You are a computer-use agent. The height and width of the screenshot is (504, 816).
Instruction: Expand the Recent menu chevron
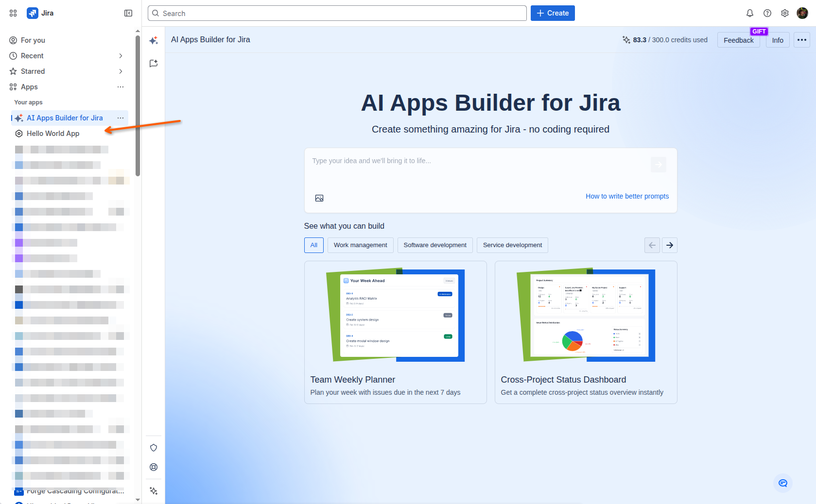pyautogui.click(x=121, y=56)
